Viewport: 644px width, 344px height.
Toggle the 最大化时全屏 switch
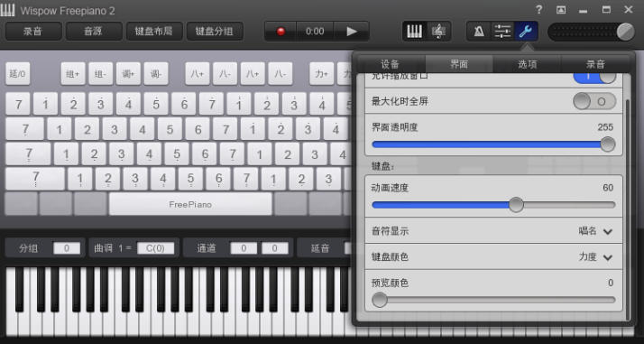pyautogui.click(x=594, y=101)
